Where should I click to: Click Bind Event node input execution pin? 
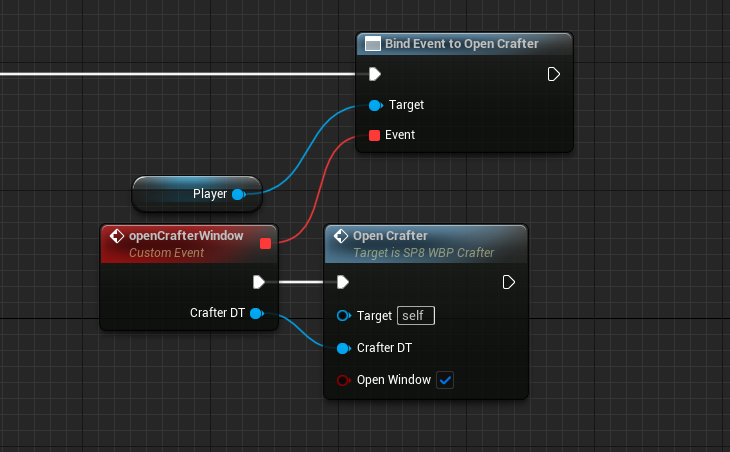pyautogui.click(x=375, y=74)
